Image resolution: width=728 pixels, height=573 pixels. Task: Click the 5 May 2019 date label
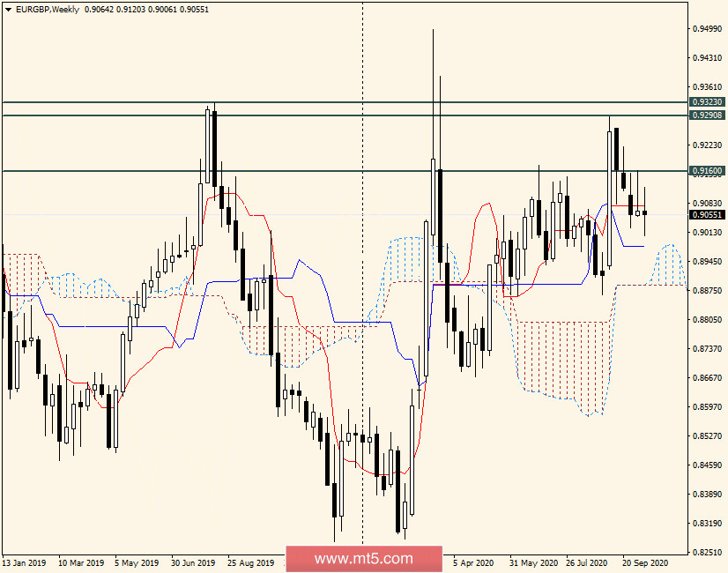click(x=137, y=563)
